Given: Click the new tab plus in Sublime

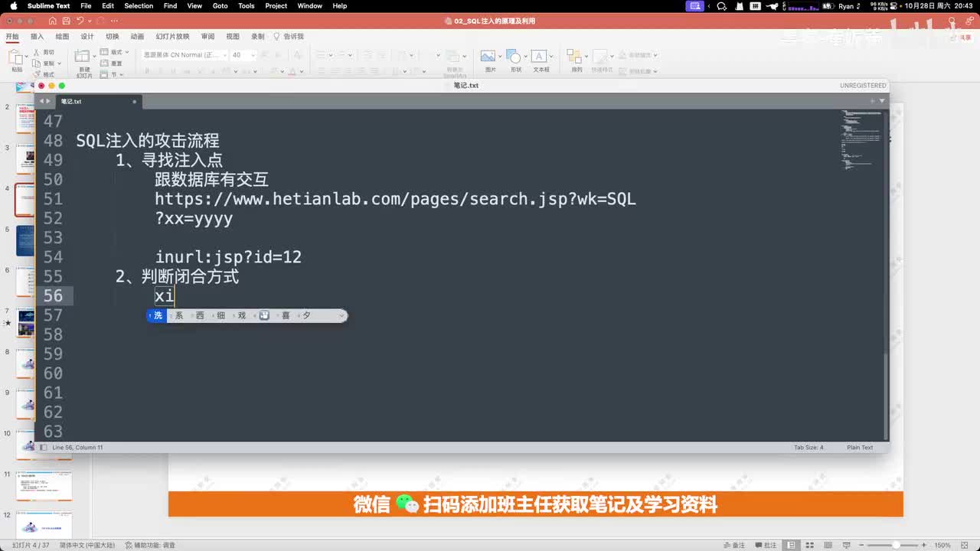Looking at the screenshot, I should 872,101.
